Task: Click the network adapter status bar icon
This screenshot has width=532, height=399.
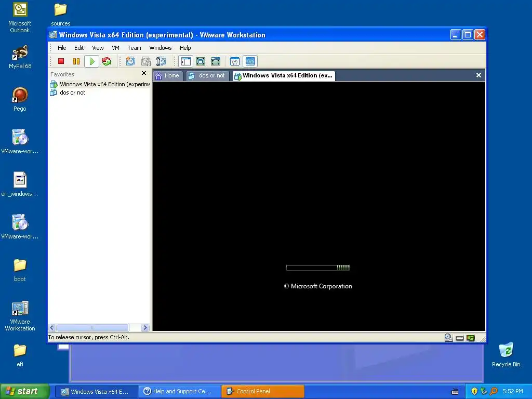Action: 471,338
